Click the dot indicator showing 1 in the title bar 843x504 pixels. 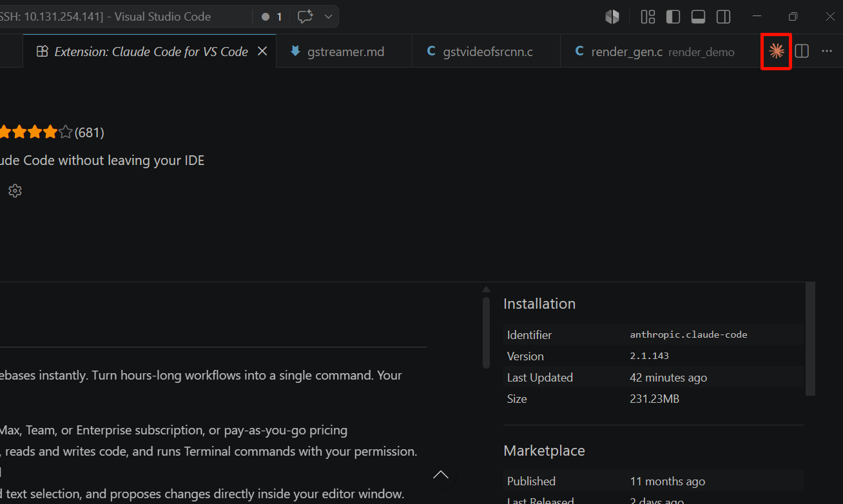coord(272,17)
